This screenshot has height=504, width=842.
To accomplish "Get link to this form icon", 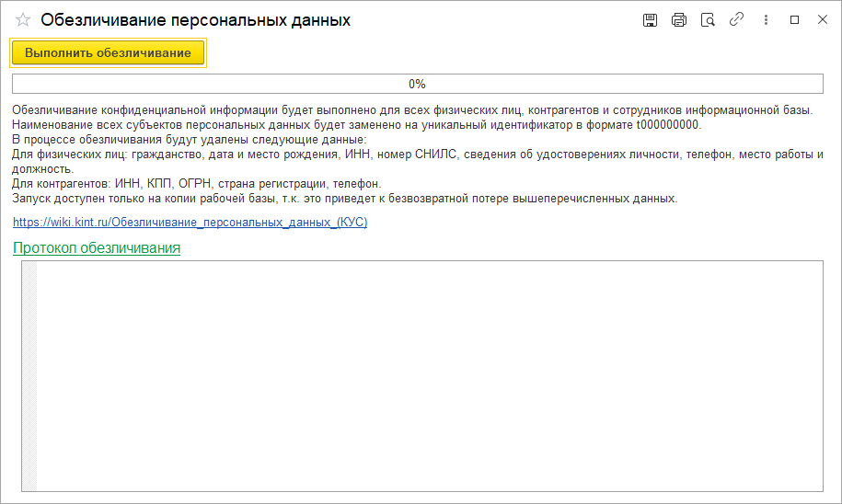I will 736,20.
